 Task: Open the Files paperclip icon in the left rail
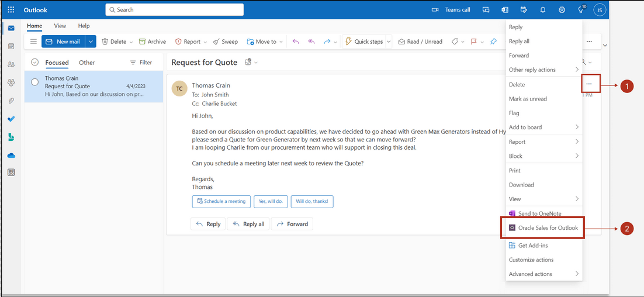[11, 101]
